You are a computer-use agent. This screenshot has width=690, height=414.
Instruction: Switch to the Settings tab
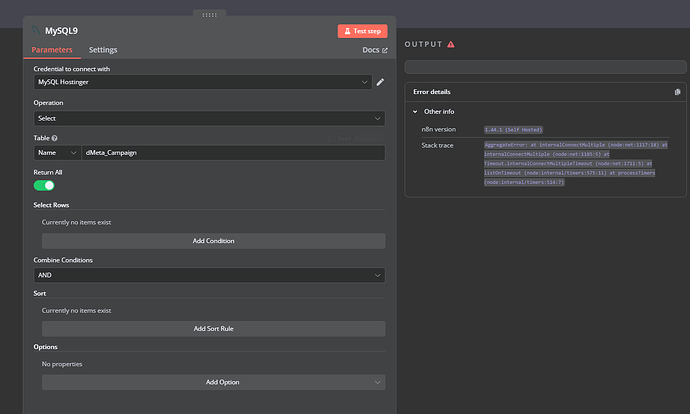tap(103, 50)
